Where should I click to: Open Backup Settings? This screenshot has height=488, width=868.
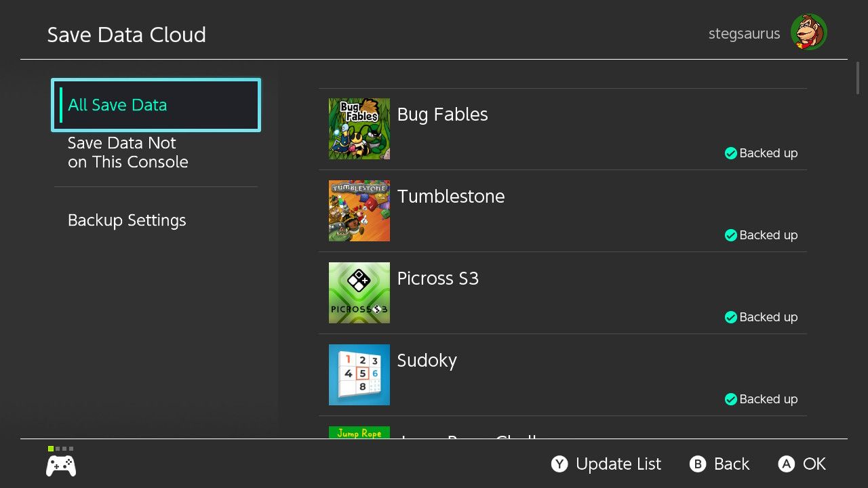[127, 220]
